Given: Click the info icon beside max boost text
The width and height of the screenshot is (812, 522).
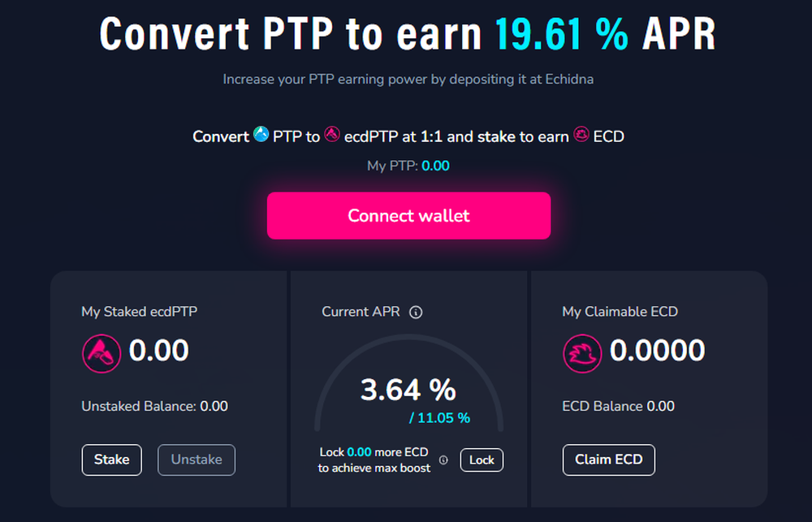Looking at the screenshot, I should click(x=443, y=459).
